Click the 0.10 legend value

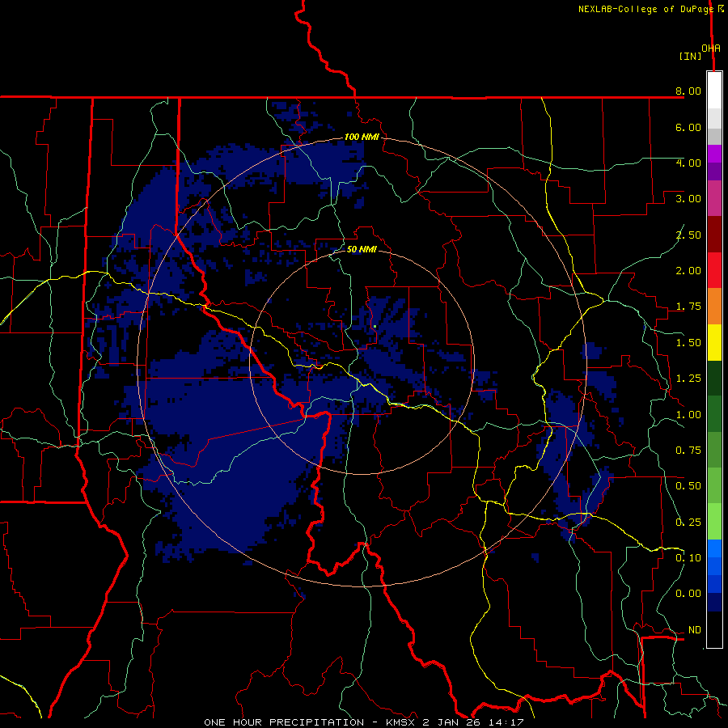click(688, 558)
